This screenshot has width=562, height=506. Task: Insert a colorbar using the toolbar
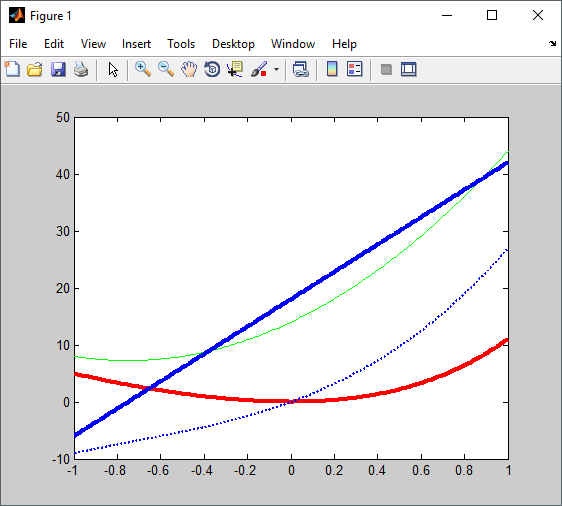pyautogui.click(x=332, y=69)
